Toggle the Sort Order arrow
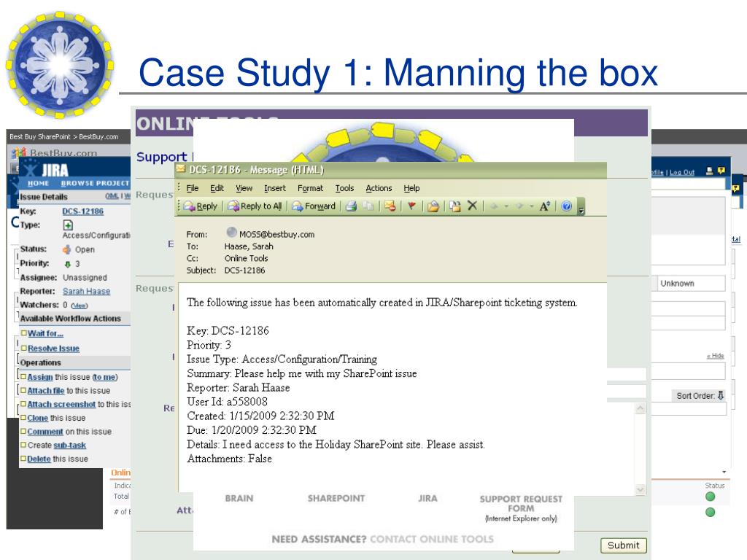The image size is (747, 560). pyautogui.click(x=721, y=395)
